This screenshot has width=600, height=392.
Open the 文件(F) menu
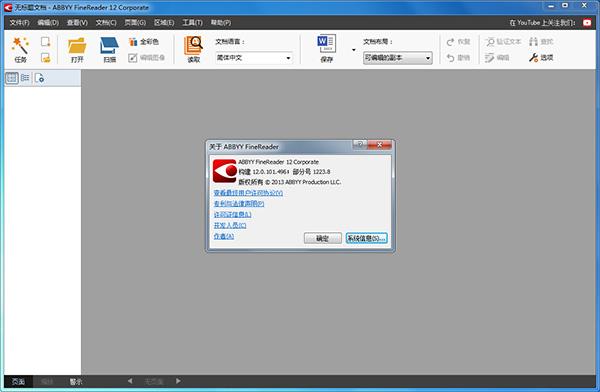pyautogui.click(x=20, y=23)
